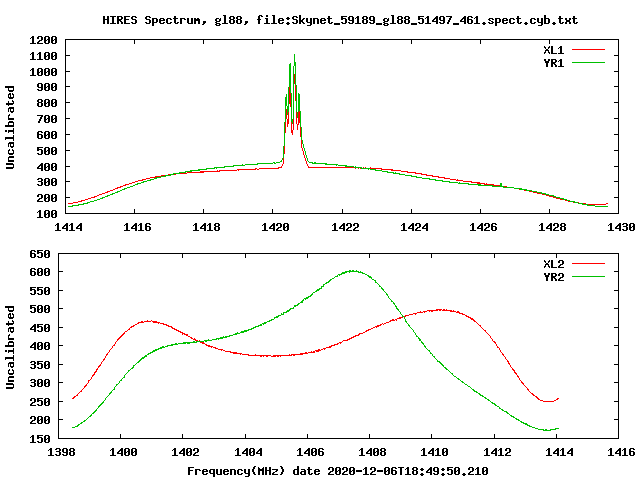Click the HIRES Spectrum plot title
Screen dimensions: 640x480
(x=340, y=20)
